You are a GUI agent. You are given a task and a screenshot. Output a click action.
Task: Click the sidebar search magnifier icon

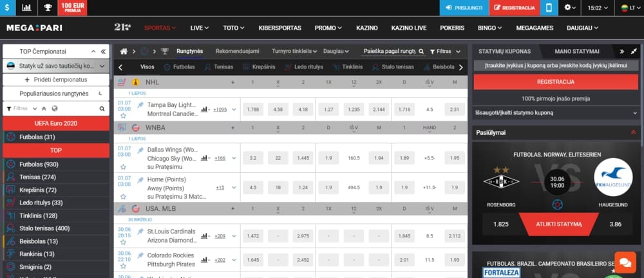pyautogui.click(x=102, y=109)
